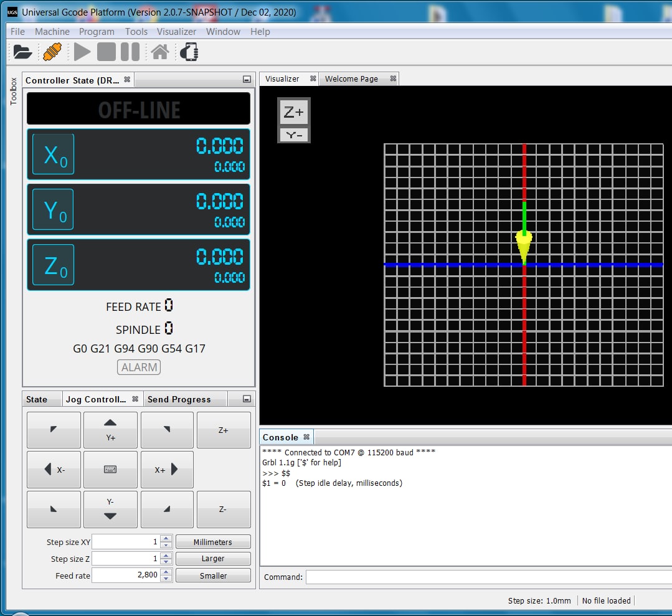
Task: Open the Window menu
Action: 223,32
